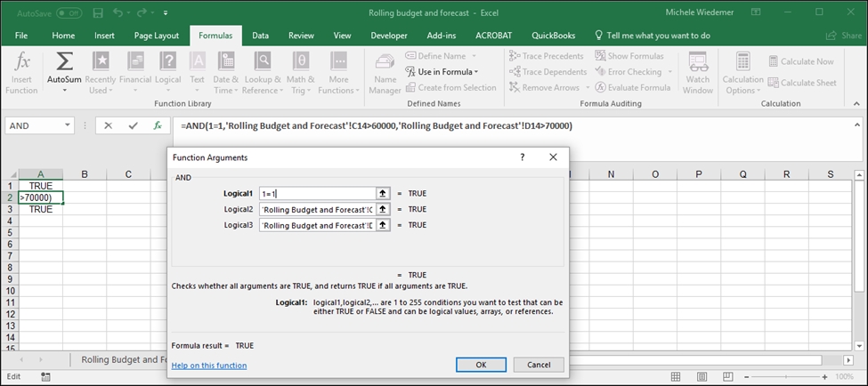Open the Financial functions icon
Image resolution: width=868 pixels, height=386 pixels.
135,62
